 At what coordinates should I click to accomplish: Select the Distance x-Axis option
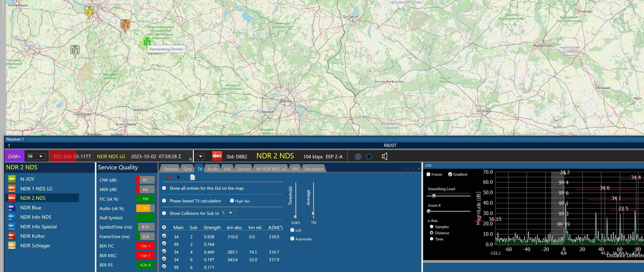pos(432,233)
